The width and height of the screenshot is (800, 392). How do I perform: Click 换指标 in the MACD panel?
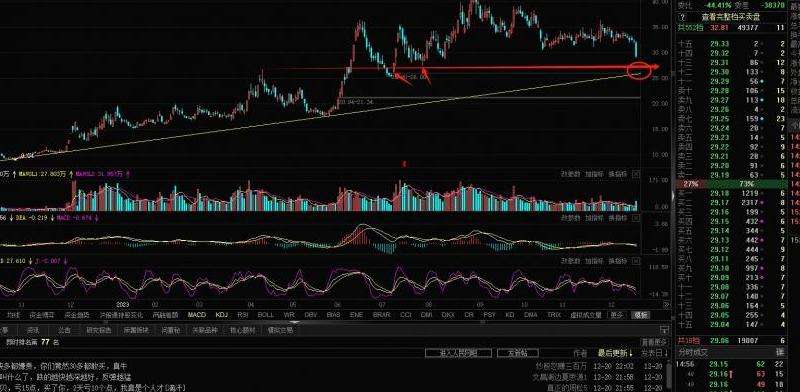[x=617, y=217]
